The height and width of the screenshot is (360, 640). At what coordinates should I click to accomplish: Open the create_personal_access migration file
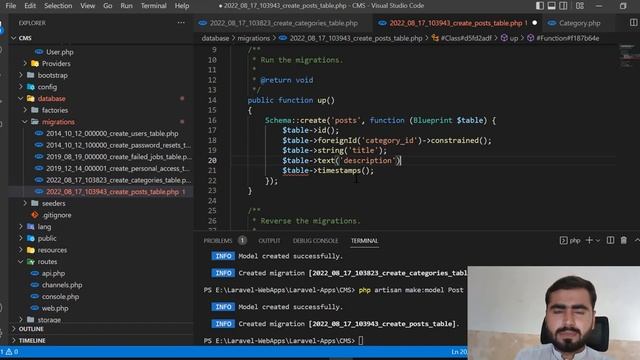(x=118, y=168)
